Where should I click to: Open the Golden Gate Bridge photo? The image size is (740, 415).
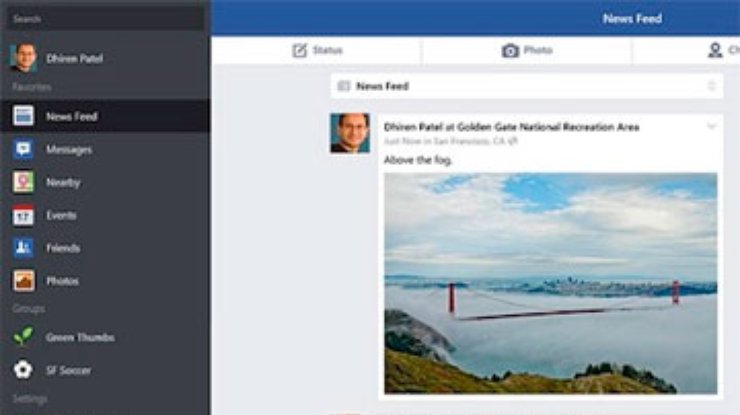click(551, 283)
